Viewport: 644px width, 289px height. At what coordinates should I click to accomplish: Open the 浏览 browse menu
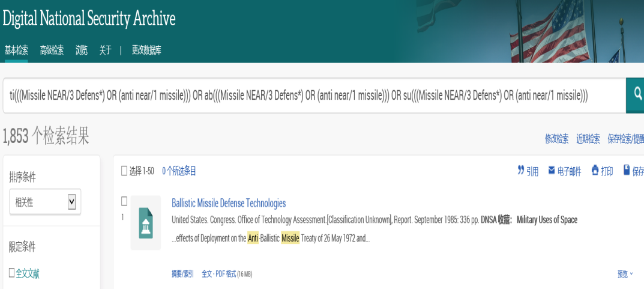(81, 50)
